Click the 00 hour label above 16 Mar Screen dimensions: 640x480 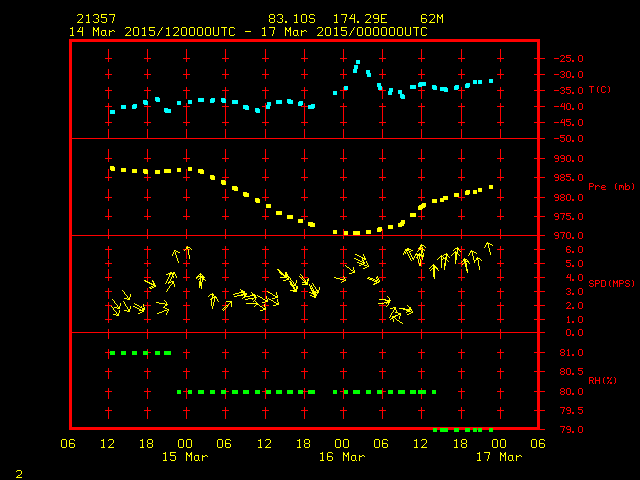(342, 444)
